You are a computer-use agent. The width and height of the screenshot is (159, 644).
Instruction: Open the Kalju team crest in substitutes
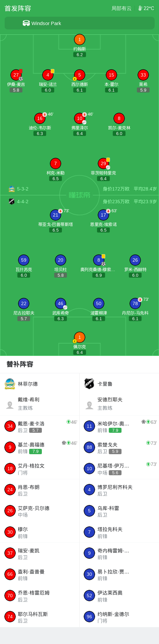click(89, 384)
